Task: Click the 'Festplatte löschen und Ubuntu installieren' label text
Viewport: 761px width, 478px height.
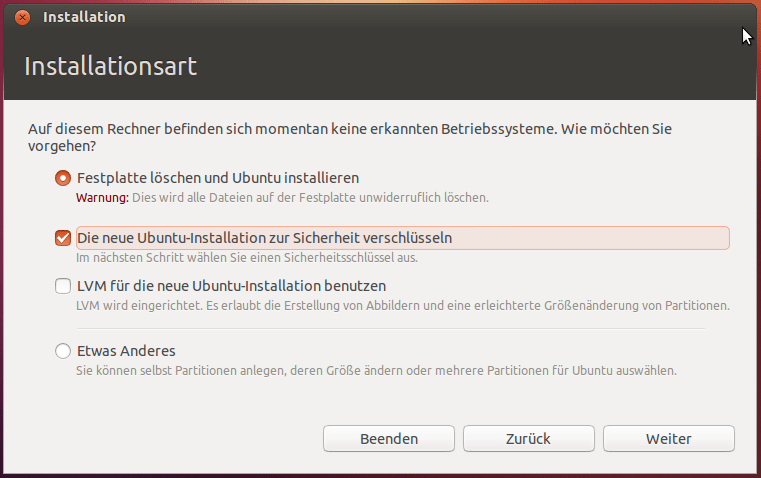Action: pyautogui.click(x=218, y=178)
